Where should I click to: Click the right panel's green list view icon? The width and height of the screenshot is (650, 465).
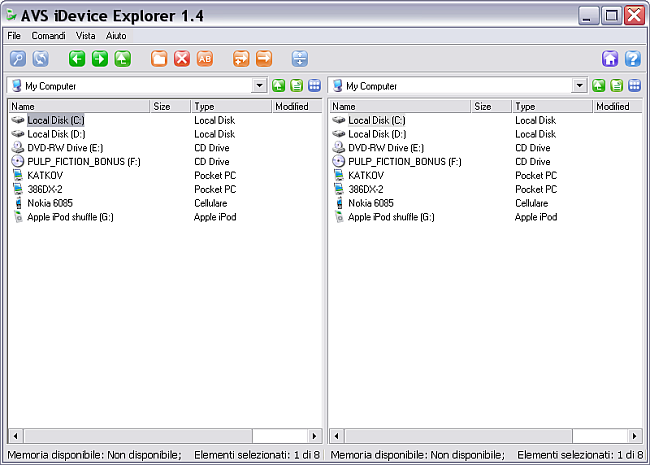coord(617,86)
